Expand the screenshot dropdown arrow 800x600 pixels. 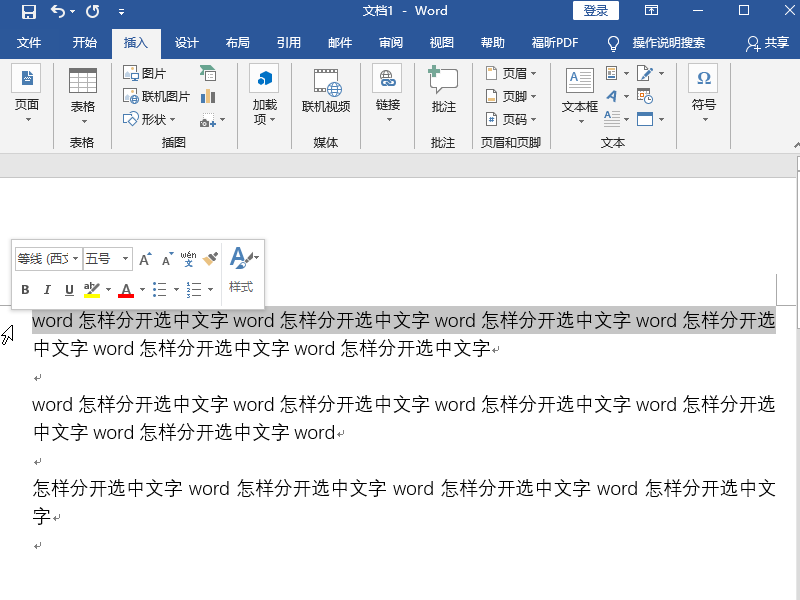click(222, 120)
